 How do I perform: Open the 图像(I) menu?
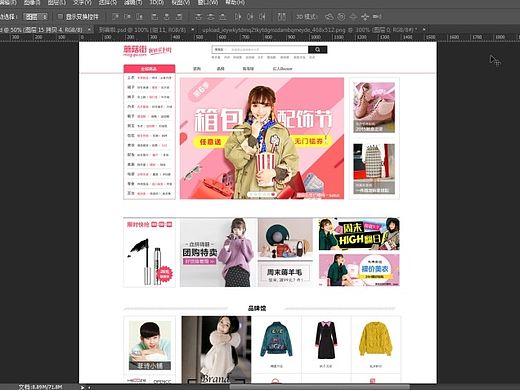(32, 2)
